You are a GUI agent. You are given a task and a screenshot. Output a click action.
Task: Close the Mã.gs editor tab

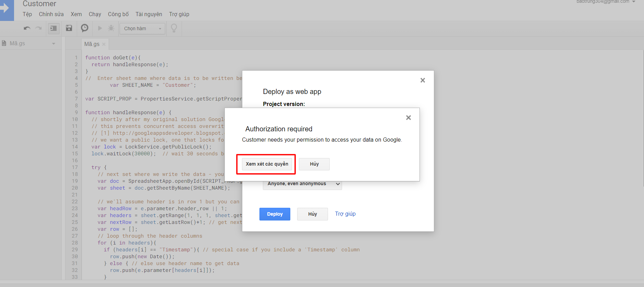pyautogui.click(x=104, y=44)
